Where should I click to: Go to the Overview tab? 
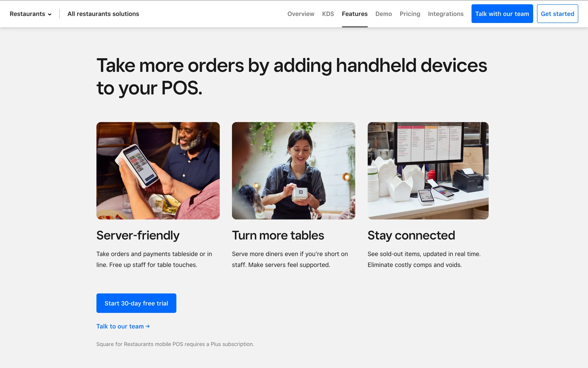click(x=301, y=14)
